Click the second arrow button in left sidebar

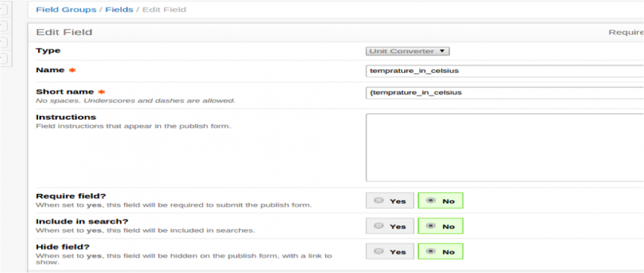point(3,26)
